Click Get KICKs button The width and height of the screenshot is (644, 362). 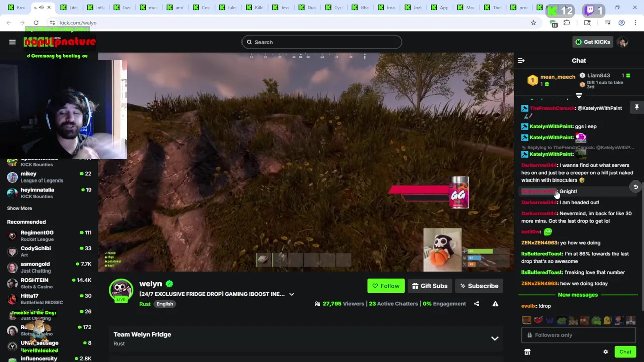(x=593, y=42)
